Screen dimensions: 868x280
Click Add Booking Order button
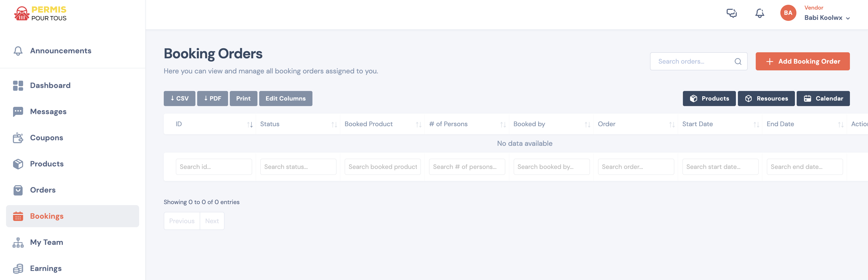point(802,61)
